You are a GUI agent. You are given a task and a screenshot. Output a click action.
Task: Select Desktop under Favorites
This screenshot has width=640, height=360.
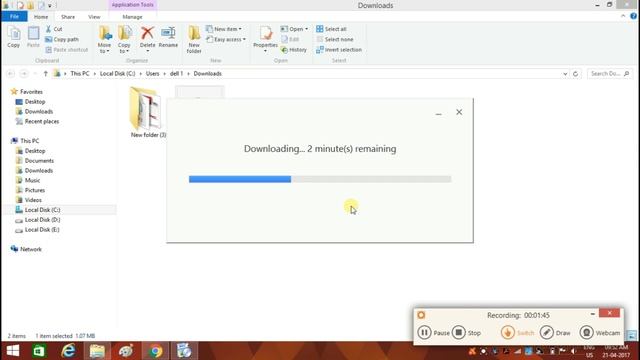tap(30, 102)
